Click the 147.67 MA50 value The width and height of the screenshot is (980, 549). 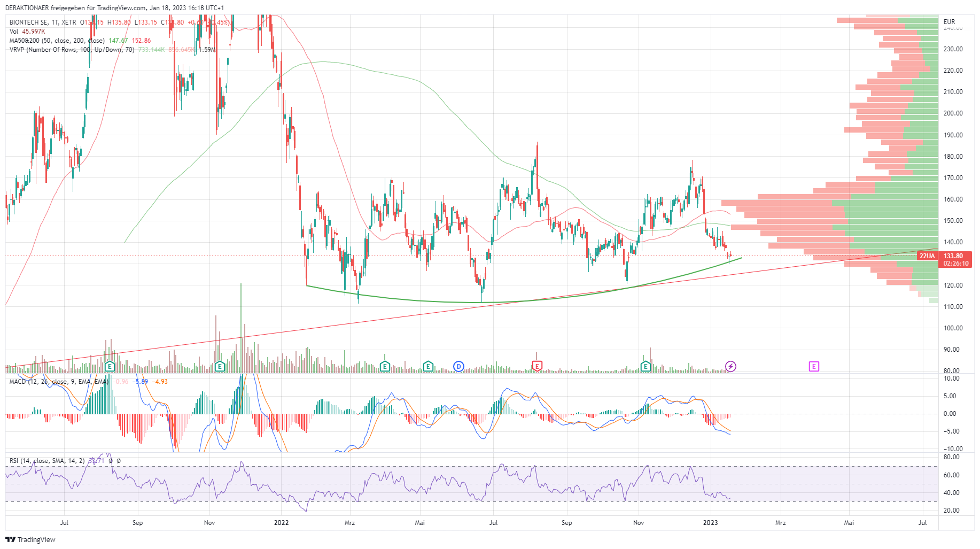(x=118, y=41)
